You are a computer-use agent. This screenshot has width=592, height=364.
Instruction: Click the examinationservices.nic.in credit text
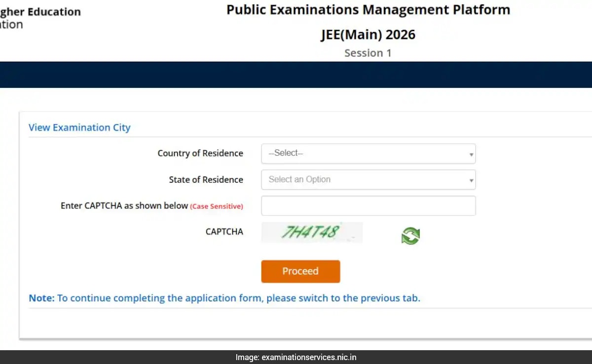[x=295, y=357]
